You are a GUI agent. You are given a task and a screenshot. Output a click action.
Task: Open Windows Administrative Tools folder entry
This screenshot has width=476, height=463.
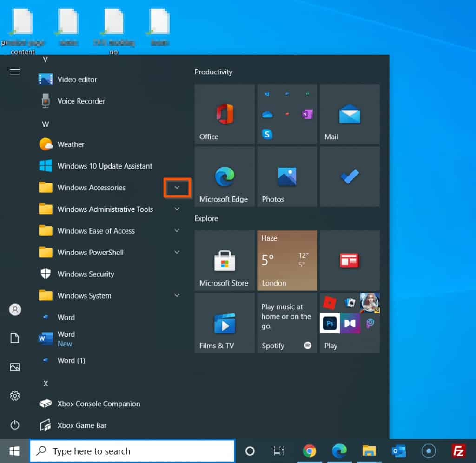109,209
